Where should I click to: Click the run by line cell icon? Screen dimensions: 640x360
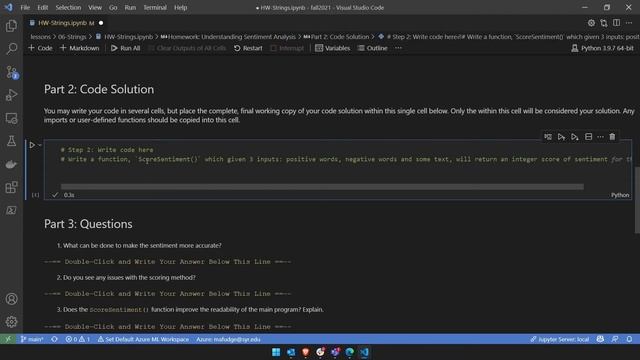point(548,137)
